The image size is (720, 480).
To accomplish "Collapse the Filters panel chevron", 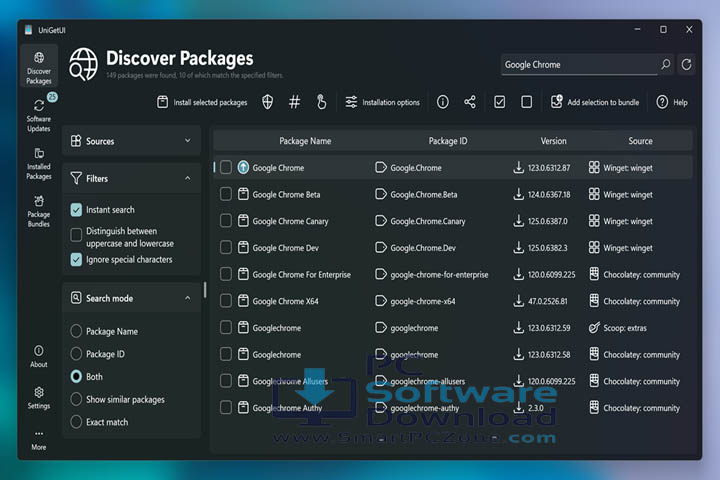I will click(188, 178).
